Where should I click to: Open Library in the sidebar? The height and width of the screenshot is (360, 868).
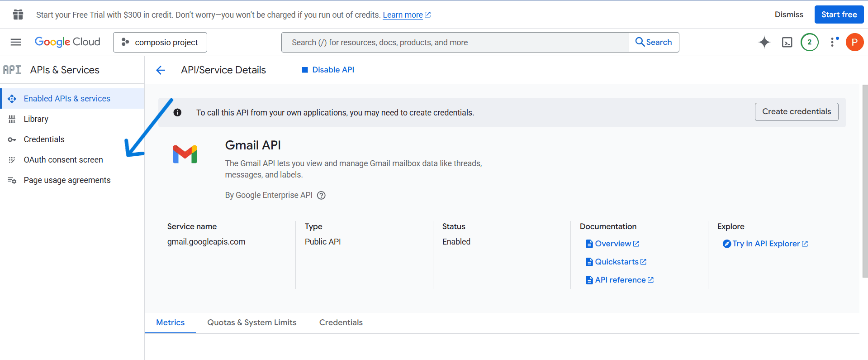pyautogui.click(x=72, y=119)
